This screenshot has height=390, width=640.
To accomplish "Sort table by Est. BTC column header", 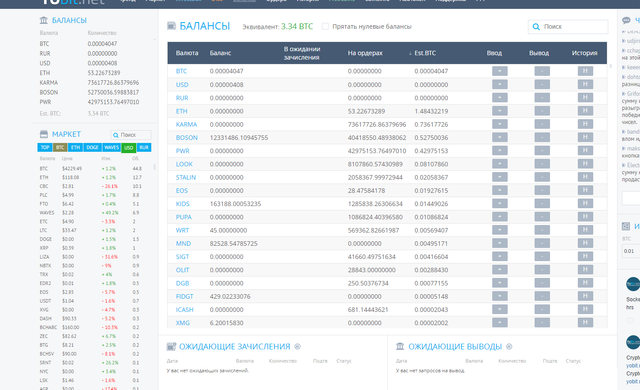I will (x=425, y=53).
